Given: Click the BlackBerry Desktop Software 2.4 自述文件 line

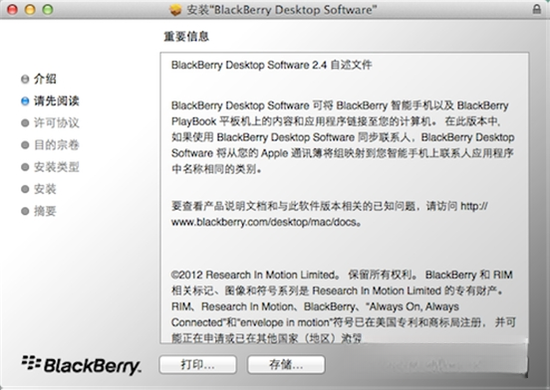Looking at the screenshot, I should 271,65.
